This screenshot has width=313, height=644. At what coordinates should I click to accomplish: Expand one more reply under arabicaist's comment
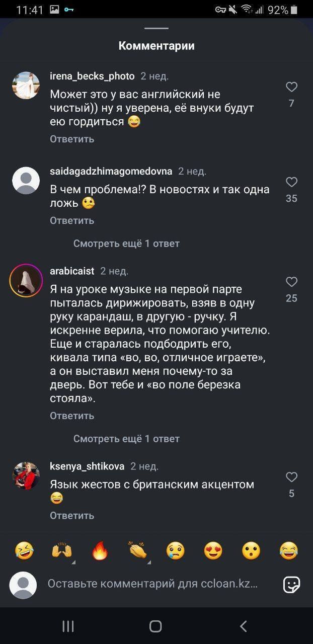[x=126, y=439]
